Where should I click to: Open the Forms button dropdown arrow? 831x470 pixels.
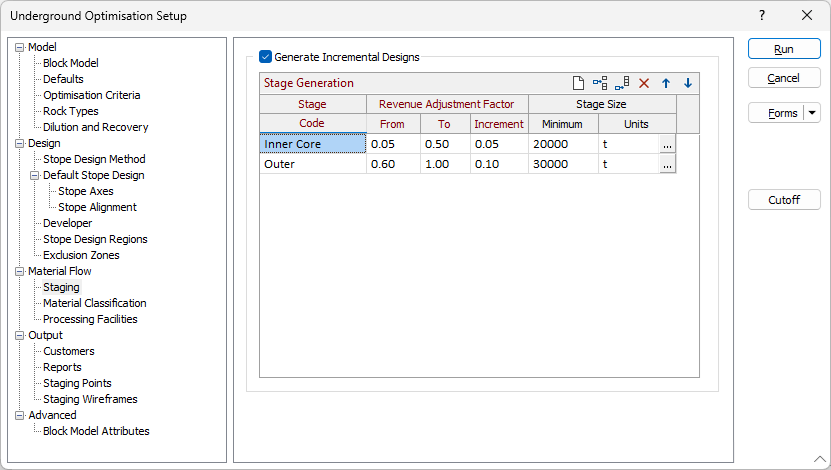(x=812, y=113)
